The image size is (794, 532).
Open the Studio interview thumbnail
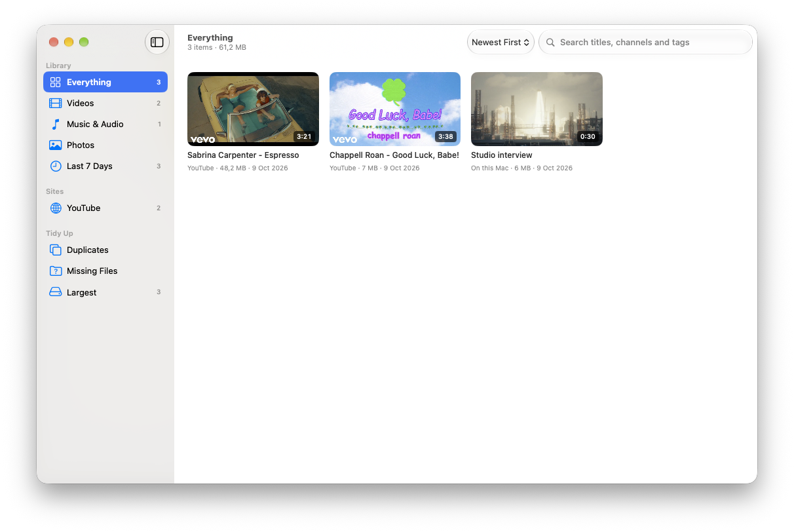click(x=537, y=109)
